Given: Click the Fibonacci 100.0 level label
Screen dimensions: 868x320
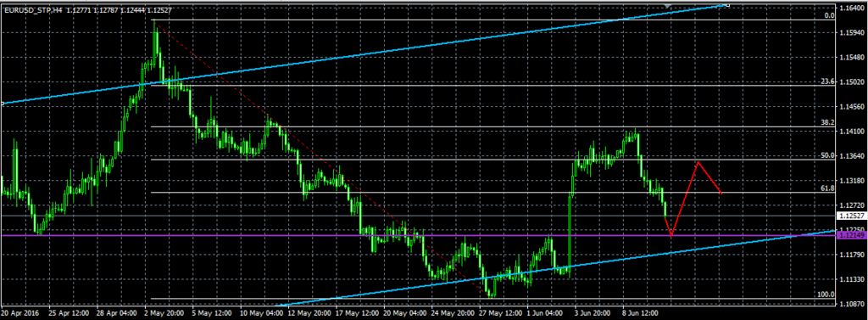Looking at the screenshot, I should click(x=826, y=295).
